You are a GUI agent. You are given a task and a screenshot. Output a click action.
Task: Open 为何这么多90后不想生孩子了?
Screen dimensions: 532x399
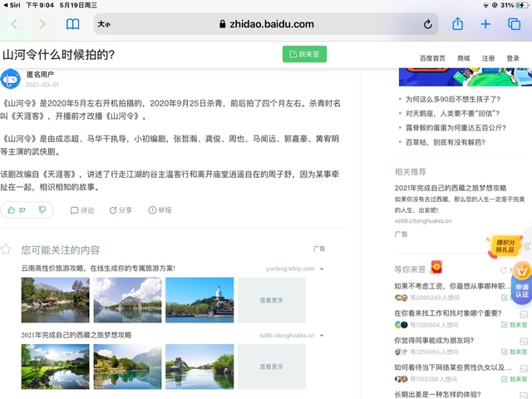(453, 100)
